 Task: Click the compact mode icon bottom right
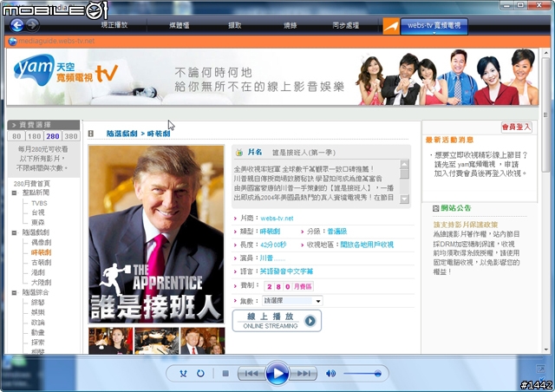pos(541,369)
